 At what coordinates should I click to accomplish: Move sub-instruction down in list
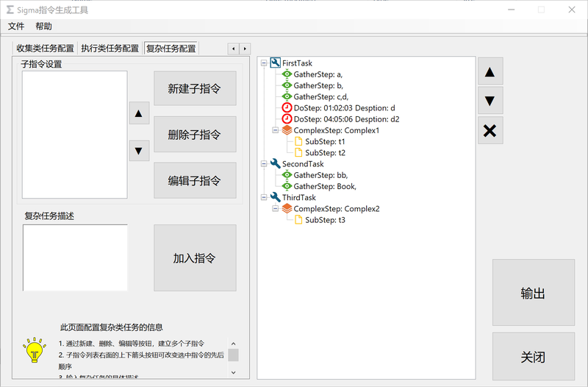point(139,151)
